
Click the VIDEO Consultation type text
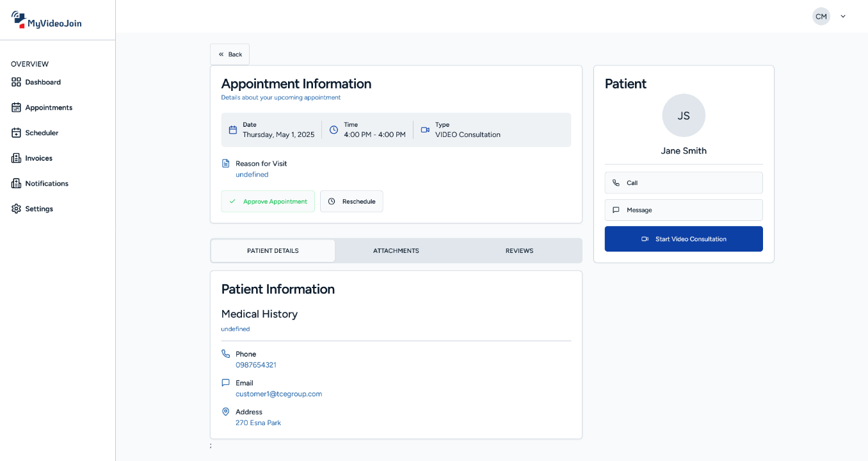468,134
